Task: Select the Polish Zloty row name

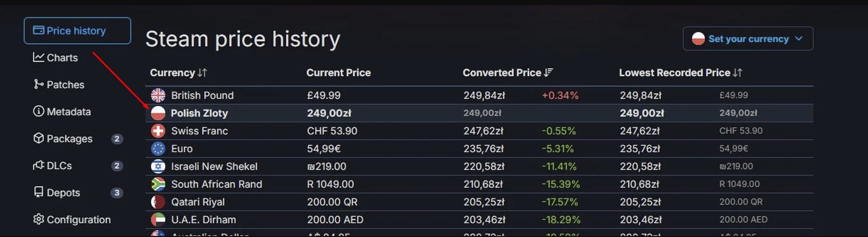Action: click(x=199, y=113)
